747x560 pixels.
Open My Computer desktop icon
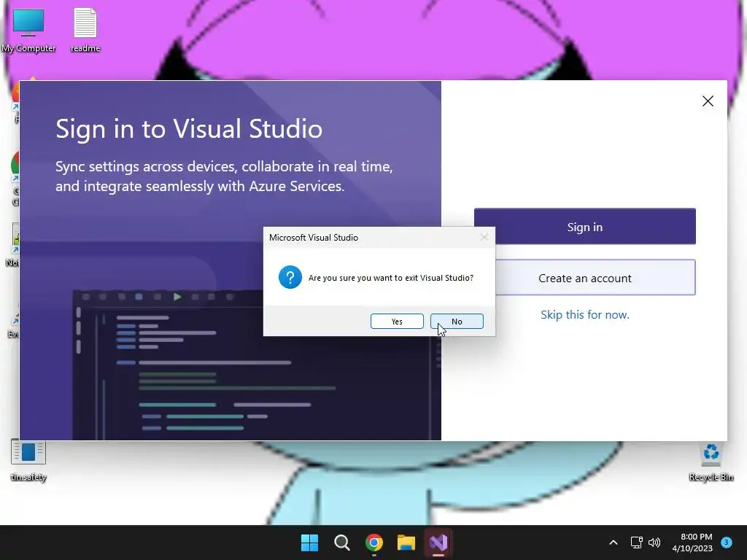pyautogui.click(x=28, y=31)
